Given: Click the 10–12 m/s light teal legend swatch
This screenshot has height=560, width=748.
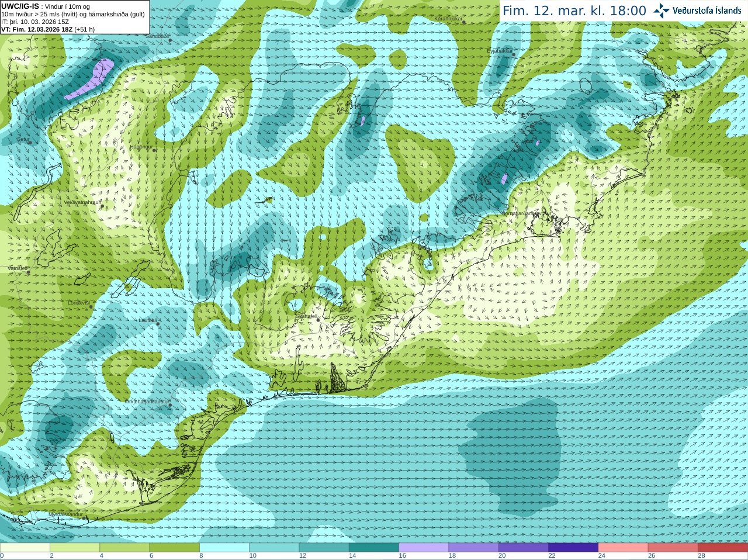Looking at the screenshot, I should [x=274, y=548].
